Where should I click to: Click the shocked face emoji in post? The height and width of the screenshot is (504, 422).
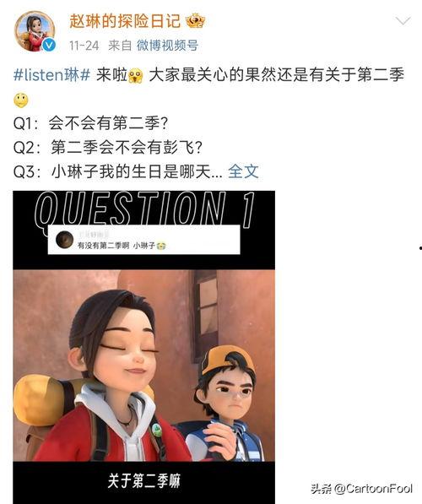point(135,76)
